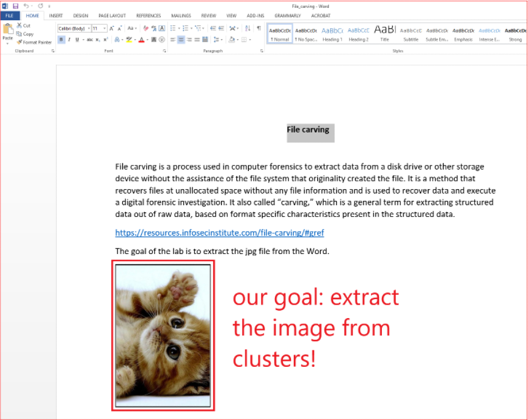Open the infosecinstitute file-carving hyperlink
This screenshot has width=528, height=420.
(x=219, y=233)
